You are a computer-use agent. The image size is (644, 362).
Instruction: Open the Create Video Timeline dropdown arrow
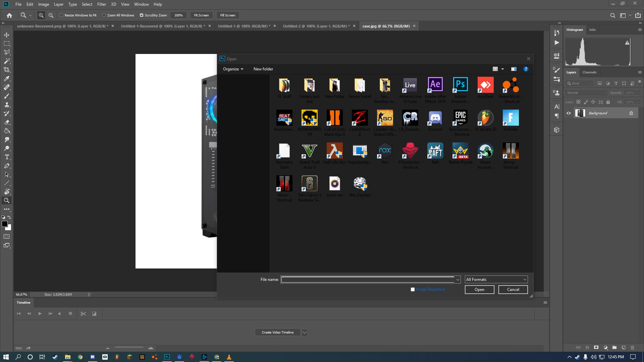coord(304,332)
